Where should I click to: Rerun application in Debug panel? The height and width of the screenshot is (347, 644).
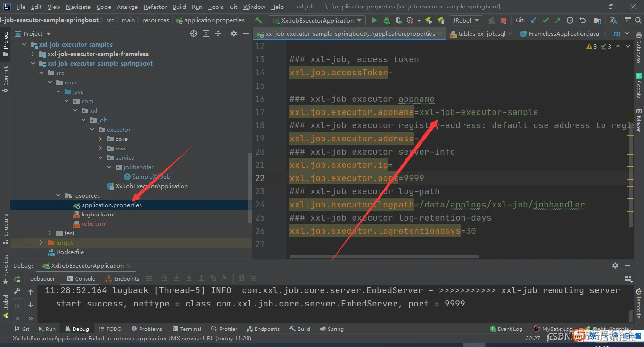tap(17, 279)
